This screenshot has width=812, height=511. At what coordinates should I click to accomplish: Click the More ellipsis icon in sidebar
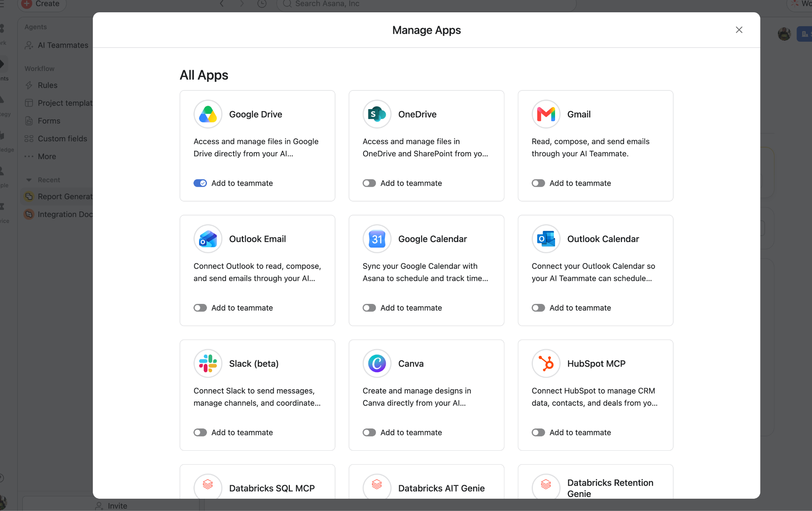(x=29, y=157)
